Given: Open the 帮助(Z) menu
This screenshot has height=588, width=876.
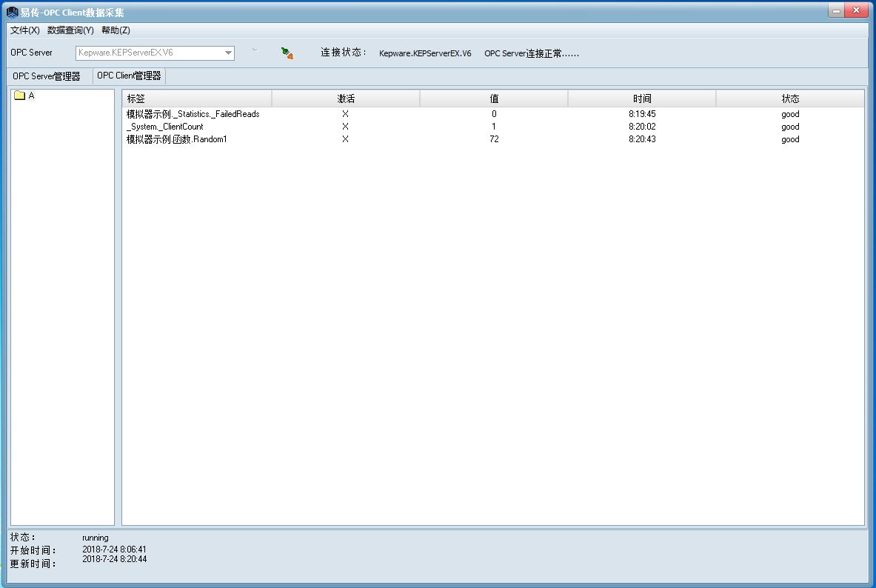Looking at the screenshot, I should pyautogui.click(x=116, y=30).
